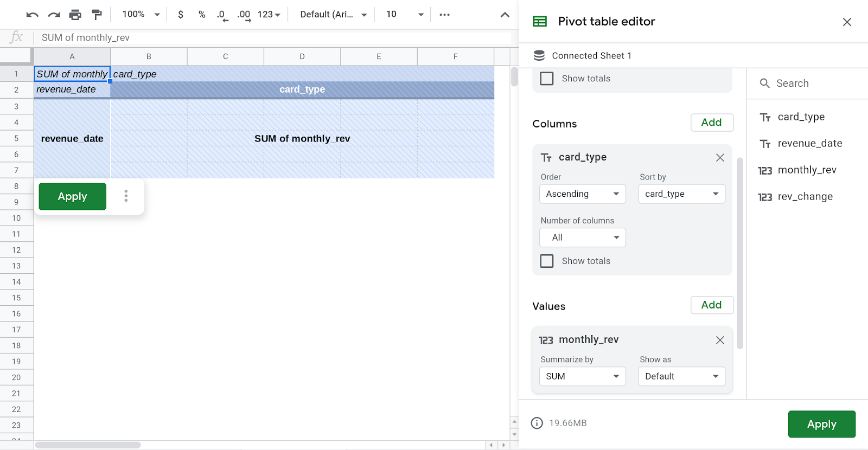Format as currency with dollar icon
Image resolution: width=868 pixels, height=450 pixels.
point(181,15)
